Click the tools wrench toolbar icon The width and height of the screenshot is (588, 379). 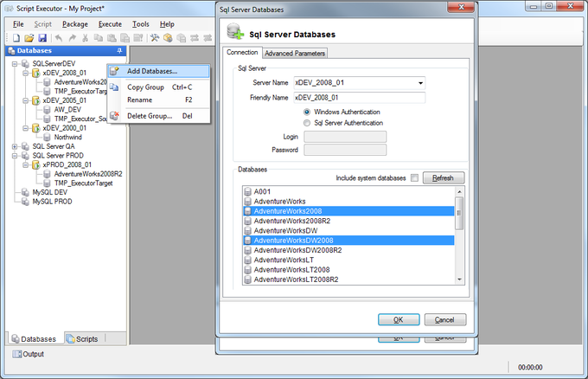[x=155, y=38]
